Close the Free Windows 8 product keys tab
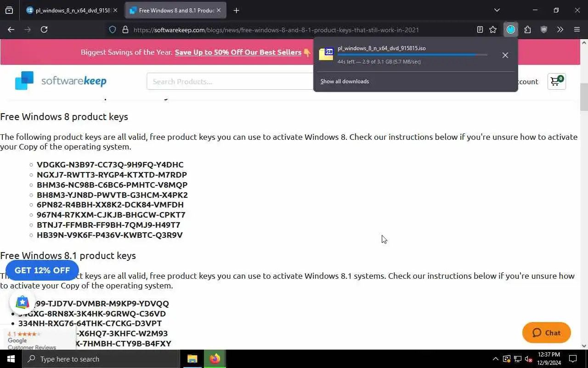The width and height of the screenshot is (588, 368). tap(219, 10)
